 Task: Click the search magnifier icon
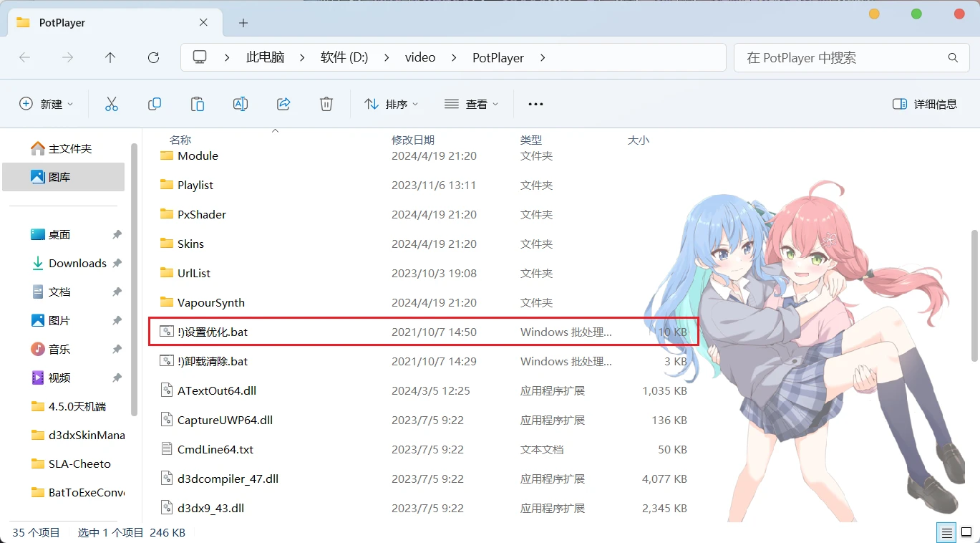click(953, 57)
